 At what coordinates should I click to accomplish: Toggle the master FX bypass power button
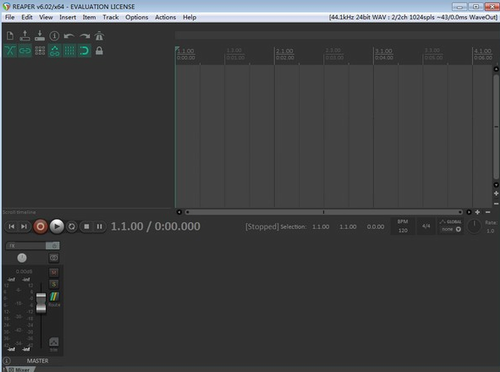pyautogui.click(x=53, y=246)
